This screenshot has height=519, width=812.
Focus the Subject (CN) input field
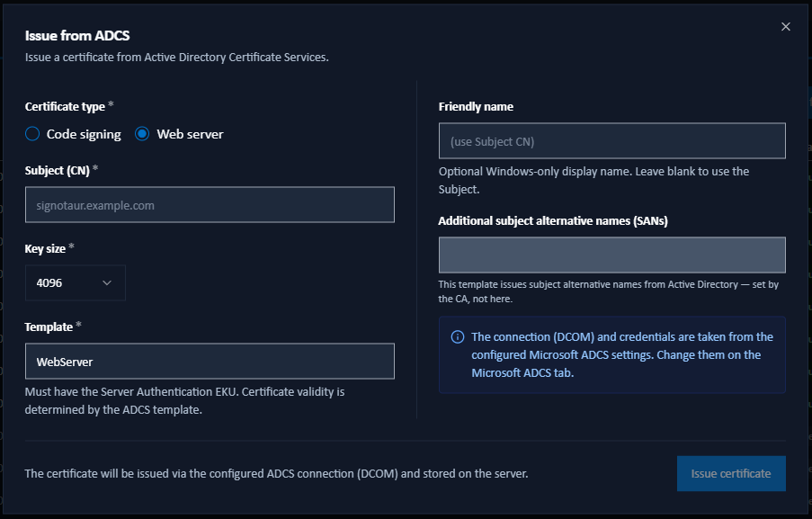pos(210,204)
